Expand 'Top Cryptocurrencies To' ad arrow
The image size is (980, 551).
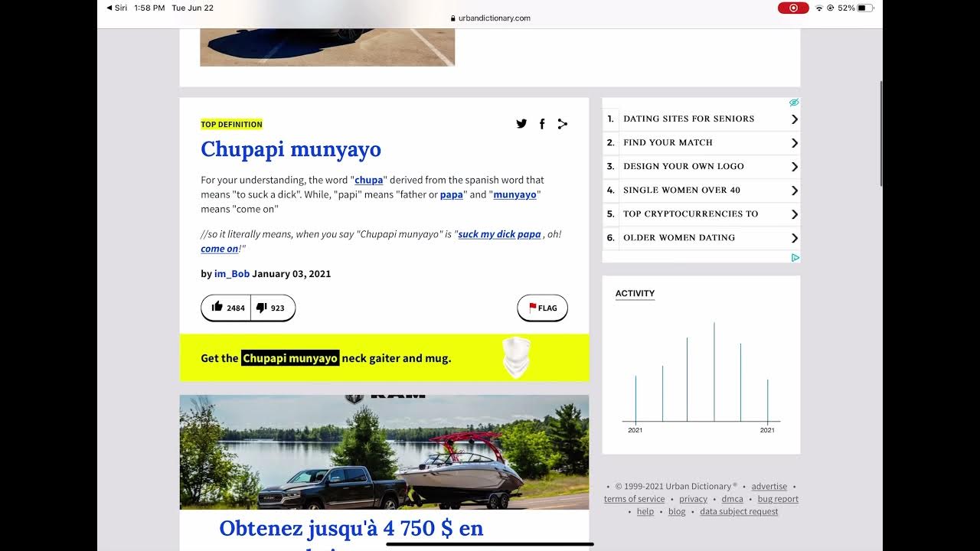tap(794, 214)
